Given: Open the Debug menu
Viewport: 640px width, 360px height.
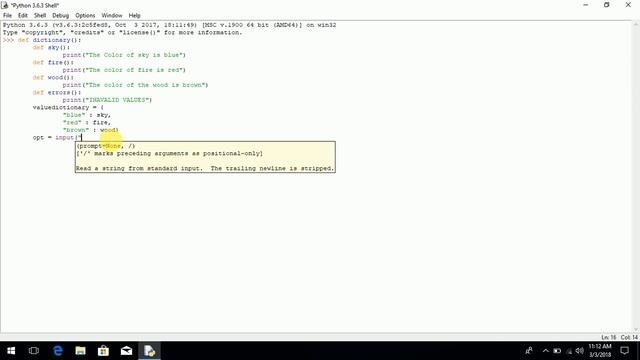Looking at the screenshot, I should [x=60, y=16].
